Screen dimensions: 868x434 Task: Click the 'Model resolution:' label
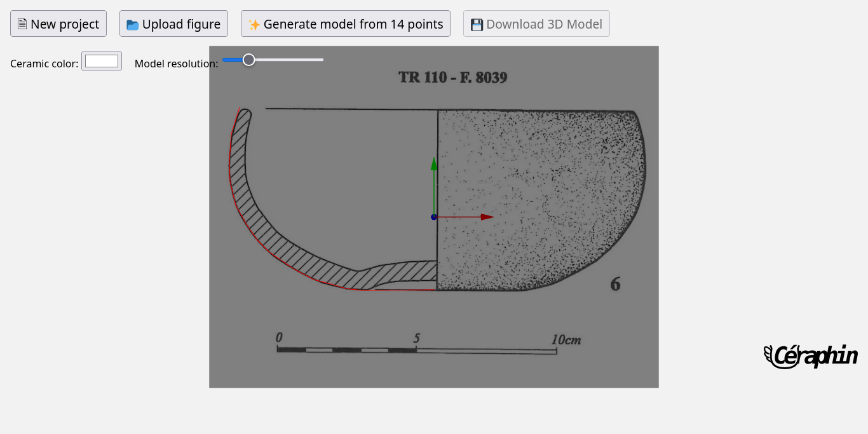point(177,64)
